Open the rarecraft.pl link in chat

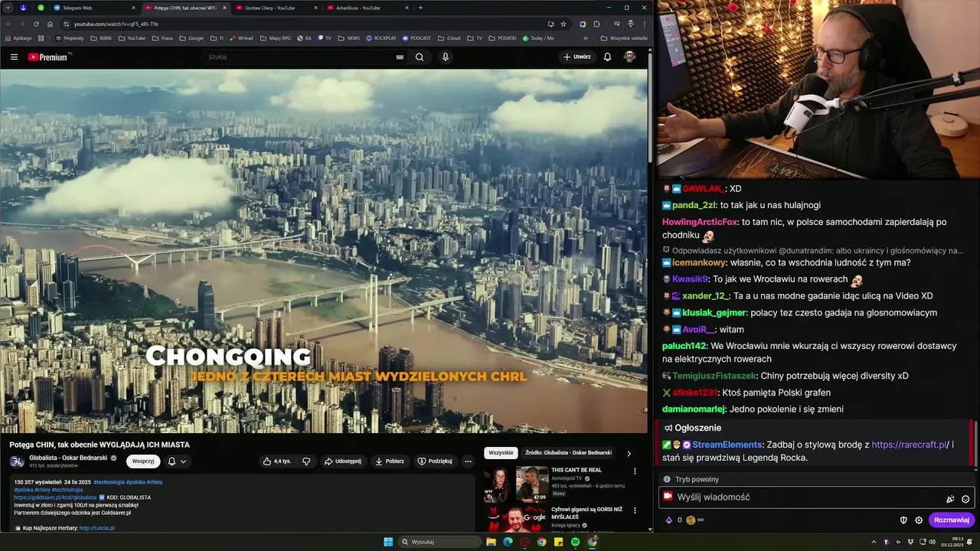[x=910, y=445]
